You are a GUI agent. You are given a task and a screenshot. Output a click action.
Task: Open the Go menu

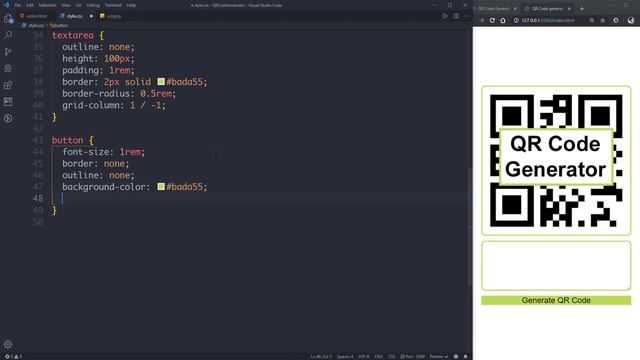tap(78, 5)
